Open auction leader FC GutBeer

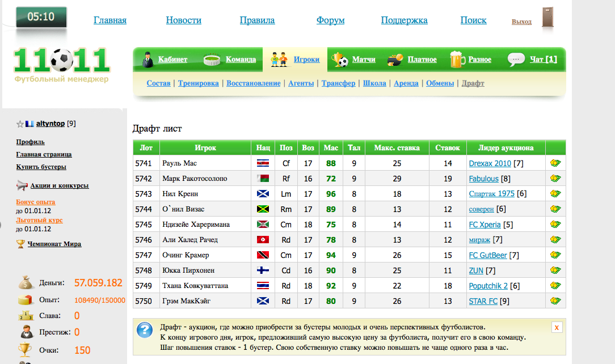pyautogui.click(x=488, y=255)
